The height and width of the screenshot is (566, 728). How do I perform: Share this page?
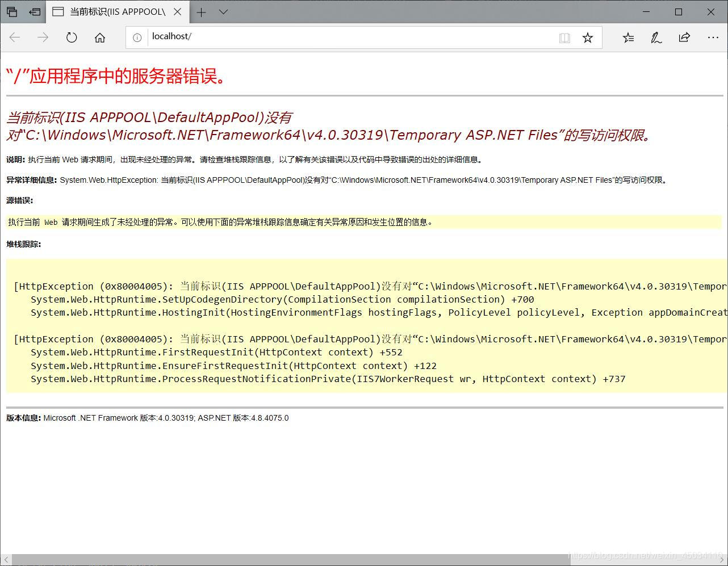(684, 37)
